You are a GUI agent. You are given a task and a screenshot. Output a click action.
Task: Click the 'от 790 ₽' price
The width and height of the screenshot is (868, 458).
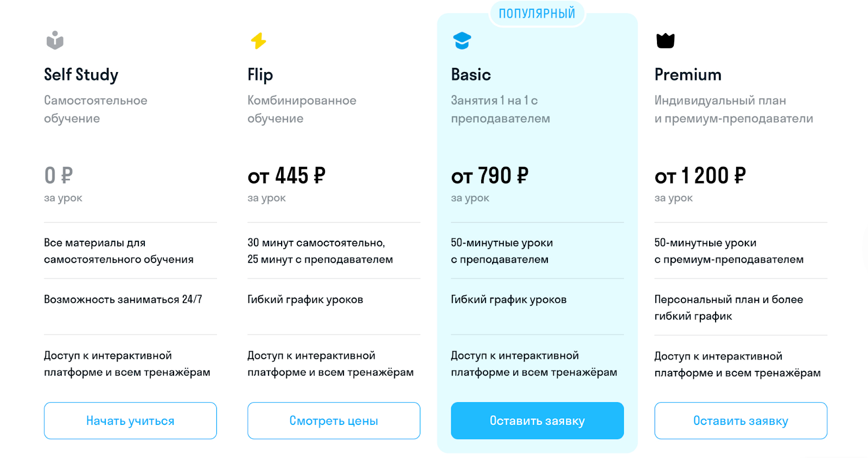click(x=489, y=176)
